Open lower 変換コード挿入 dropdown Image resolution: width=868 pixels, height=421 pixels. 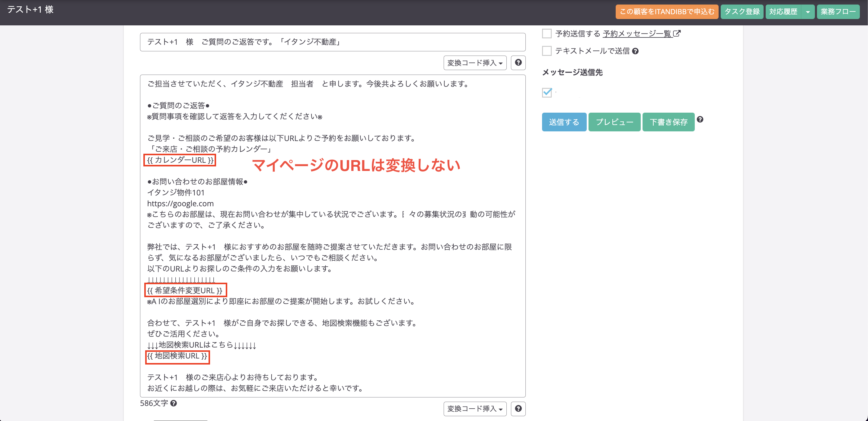tap(475, 409)
